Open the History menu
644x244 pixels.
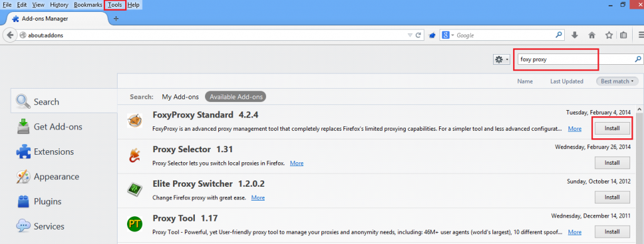point(59,5)
